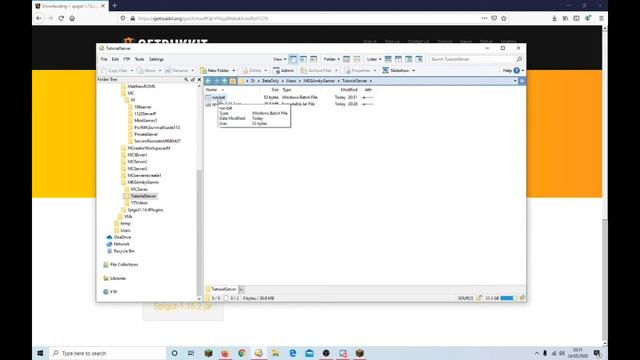Select the second View layout icon
This screenshot has width=640, height=360.
click(303, 59)
